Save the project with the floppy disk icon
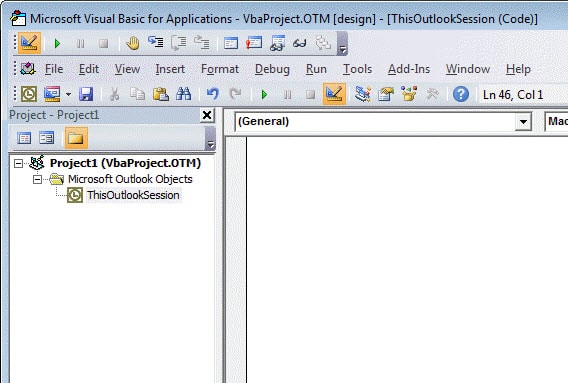 point(86,94)
